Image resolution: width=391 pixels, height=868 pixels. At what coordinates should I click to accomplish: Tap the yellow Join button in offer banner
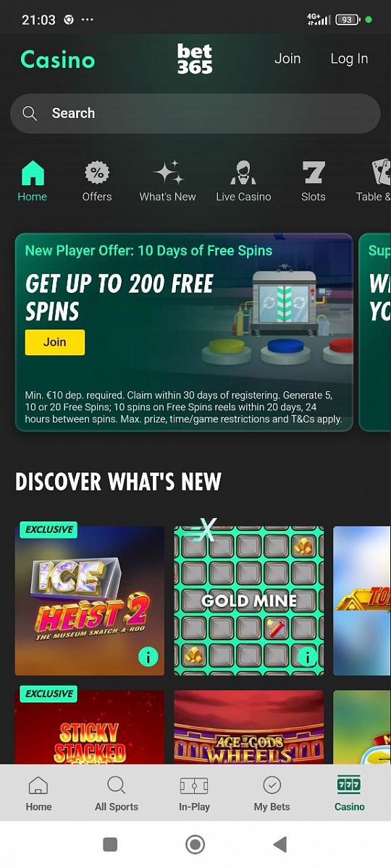55,342
